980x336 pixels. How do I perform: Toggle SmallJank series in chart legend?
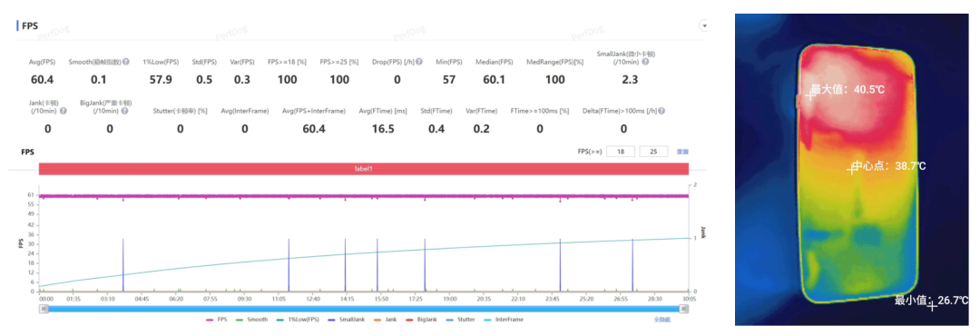click(347, 319)
